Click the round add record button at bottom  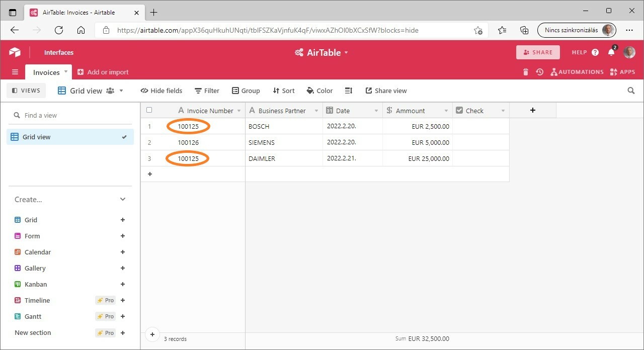coord(152,334)
